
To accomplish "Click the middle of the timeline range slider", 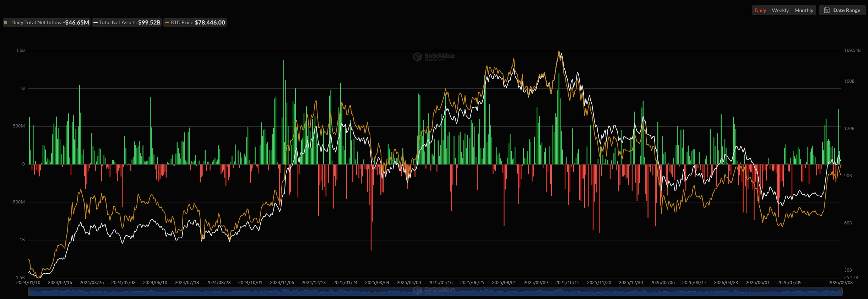I will [x=435, y=292].
